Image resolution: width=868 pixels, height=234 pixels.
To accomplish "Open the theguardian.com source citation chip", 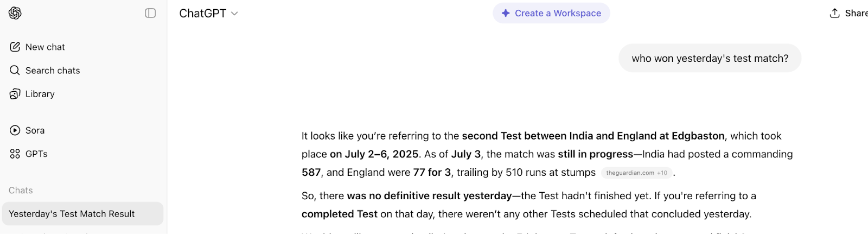I will 636,173.
